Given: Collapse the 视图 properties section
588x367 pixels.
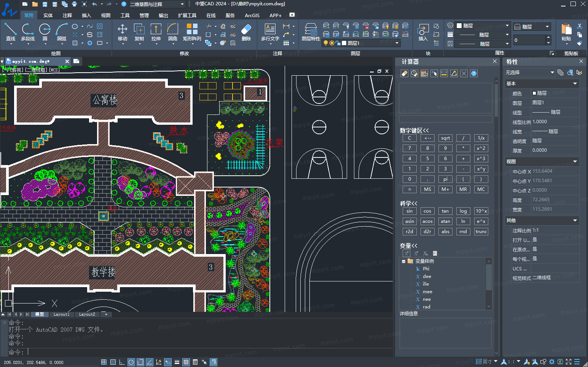Looking at the screenshot, I should [x=575, y=162].
